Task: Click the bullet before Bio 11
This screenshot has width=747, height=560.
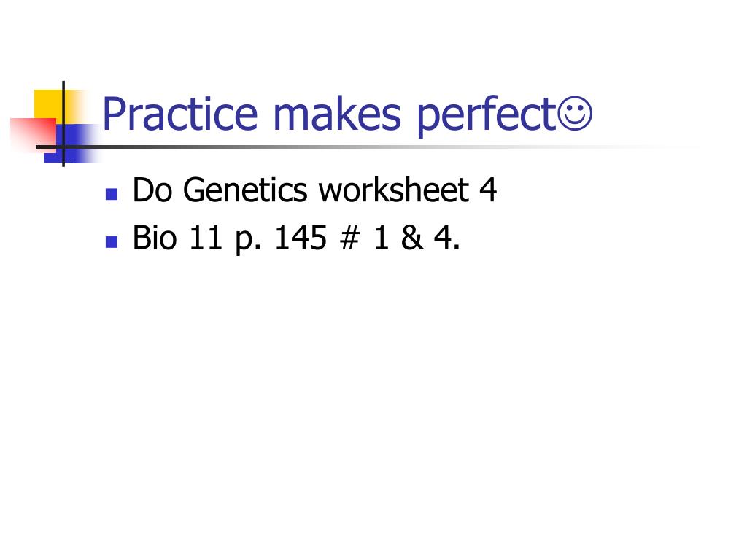Action: pyautogui.click(x=112, y=242)
